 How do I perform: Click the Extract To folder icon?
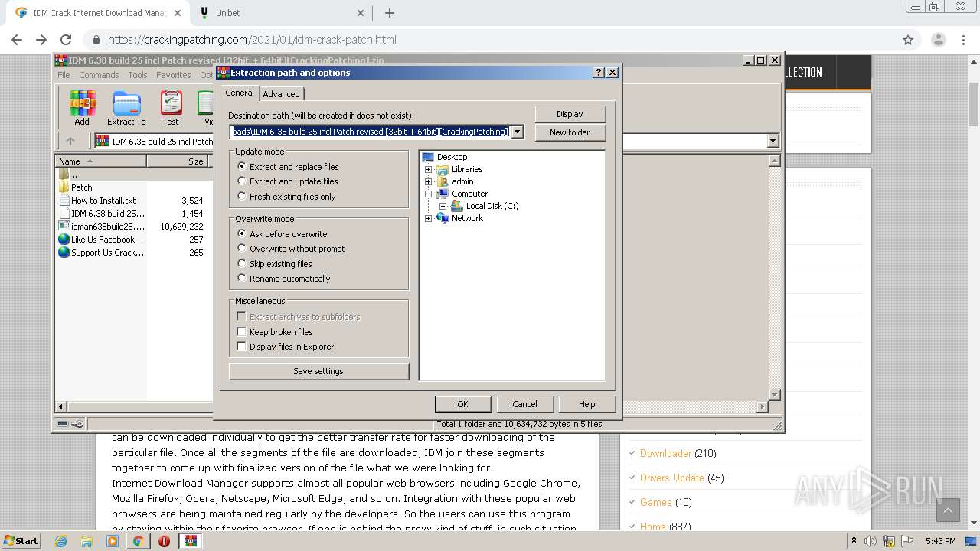tap(126, 103)
